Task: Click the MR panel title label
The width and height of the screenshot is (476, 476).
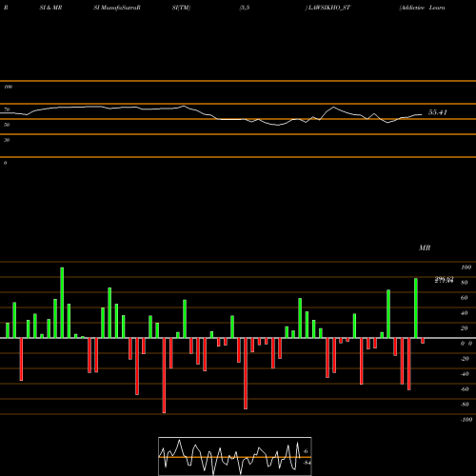Action: (425, 248)
